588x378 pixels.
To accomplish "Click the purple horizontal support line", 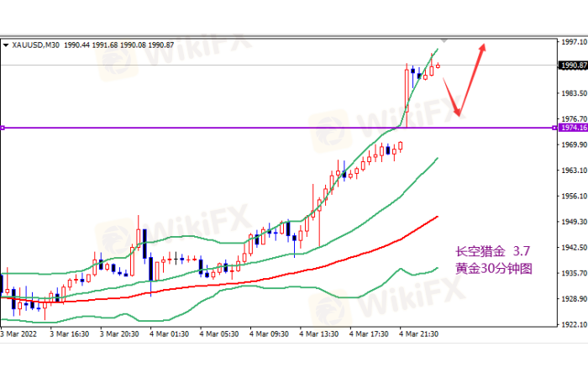I will [252, 128].
